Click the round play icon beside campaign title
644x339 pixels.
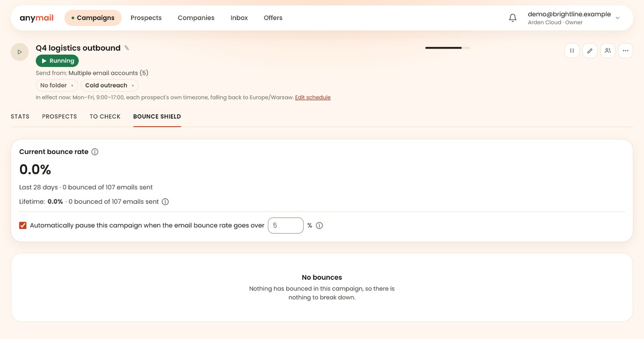(20, 52)
